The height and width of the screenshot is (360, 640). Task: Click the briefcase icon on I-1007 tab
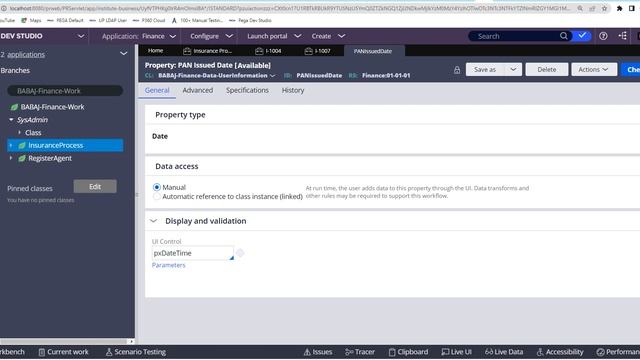(309, 51)
